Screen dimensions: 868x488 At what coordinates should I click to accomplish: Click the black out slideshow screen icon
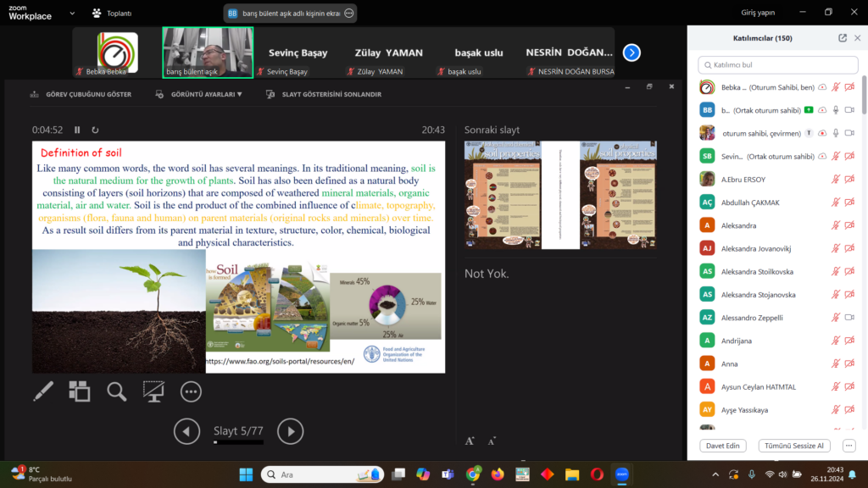click(153, 391)
